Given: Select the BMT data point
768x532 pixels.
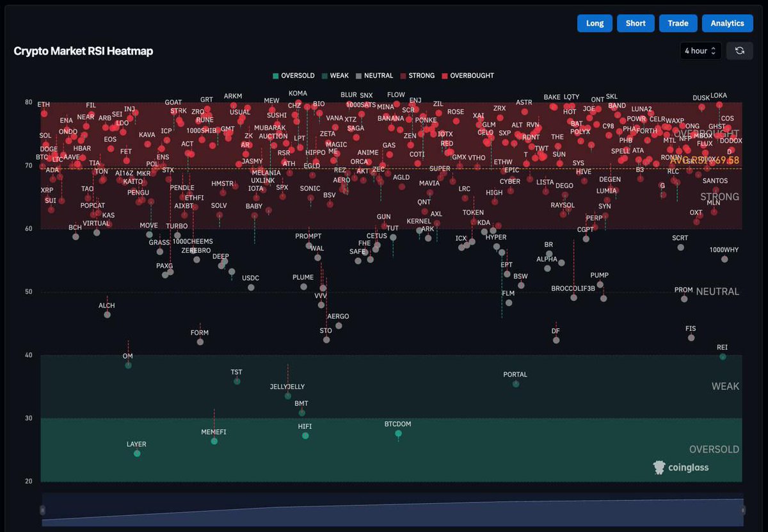Looking at the screenshot, I should (x=301, y=413).
